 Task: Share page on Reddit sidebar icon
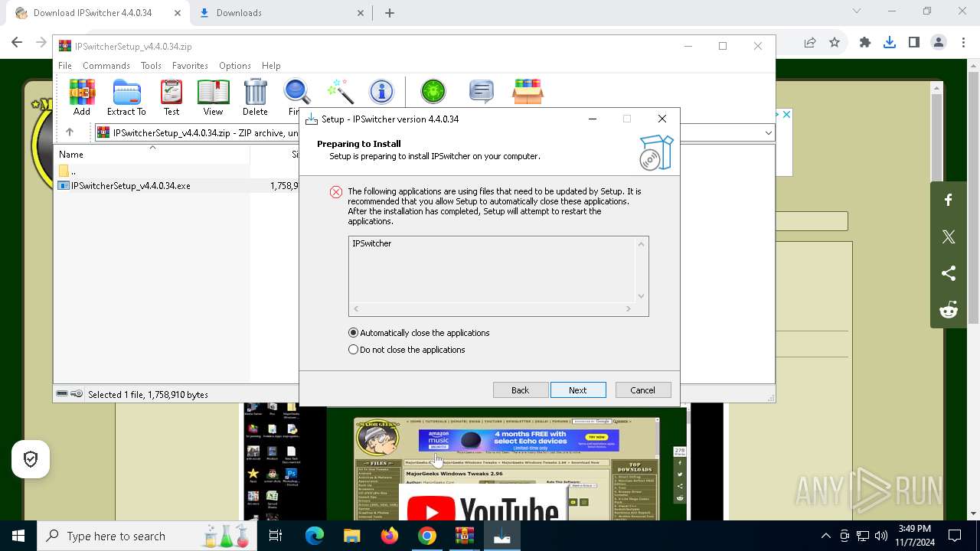click(949, 310)
